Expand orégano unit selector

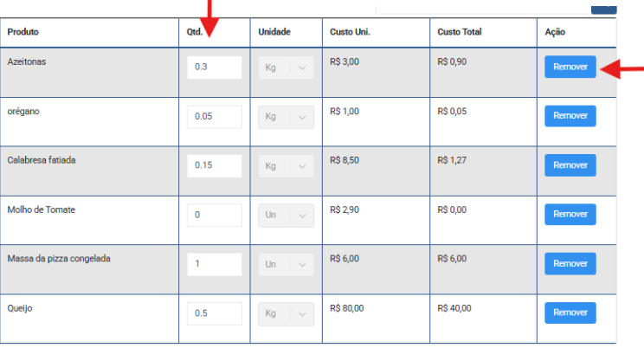(286, 117)
